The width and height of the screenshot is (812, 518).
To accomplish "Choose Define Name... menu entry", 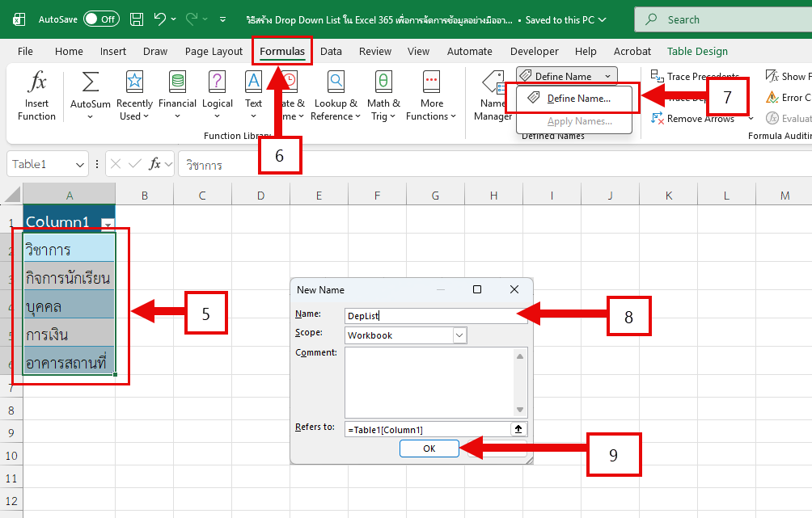I will tap(574, 99).
